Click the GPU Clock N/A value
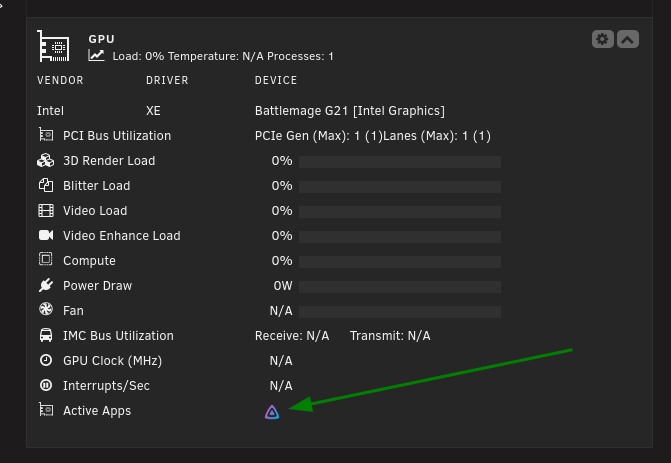 coord(281,361)
